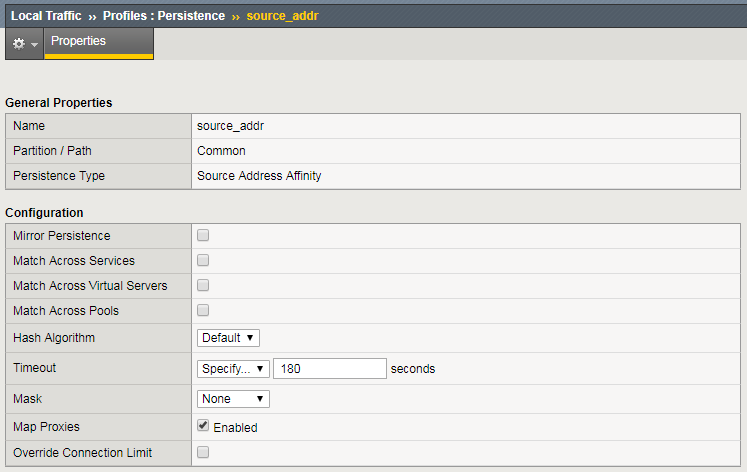The image size is (747, 472).
Task: Click the Configuration section heading
Action: pyautogui.click(x=44, y=213)
